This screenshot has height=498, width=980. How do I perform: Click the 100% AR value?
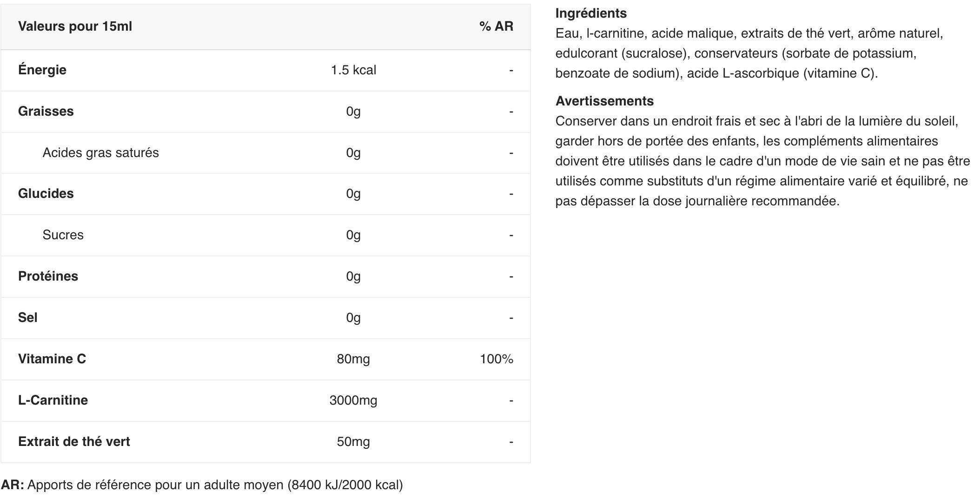coord(497,359)
